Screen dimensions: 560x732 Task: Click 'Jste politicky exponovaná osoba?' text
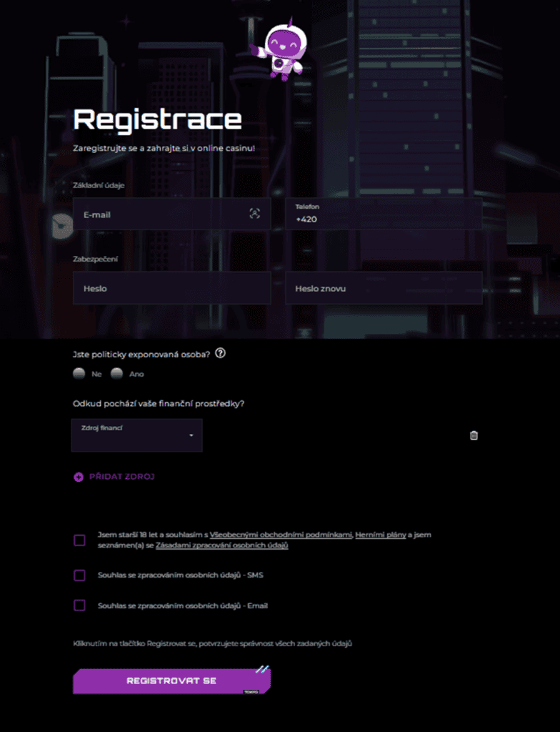(141, 355)
